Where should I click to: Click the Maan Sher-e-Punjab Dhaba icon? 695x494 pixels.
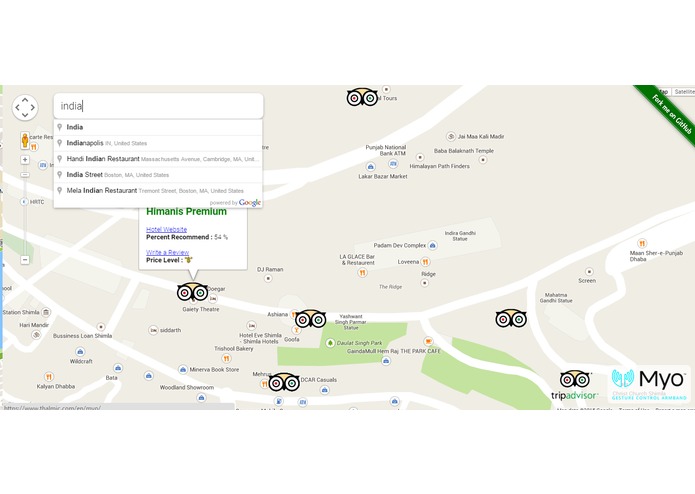(x=642, y=243)
